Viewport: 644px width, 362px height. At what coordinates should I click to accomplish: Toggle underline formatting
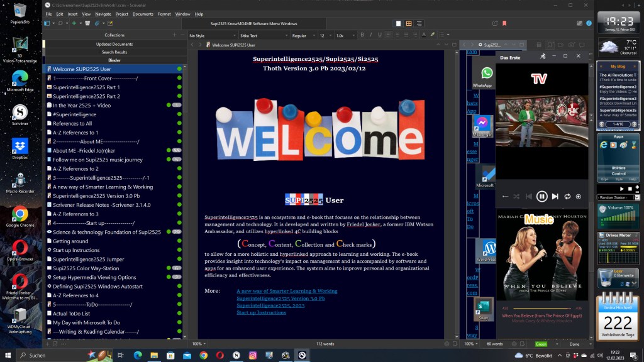tap(380, 35)
